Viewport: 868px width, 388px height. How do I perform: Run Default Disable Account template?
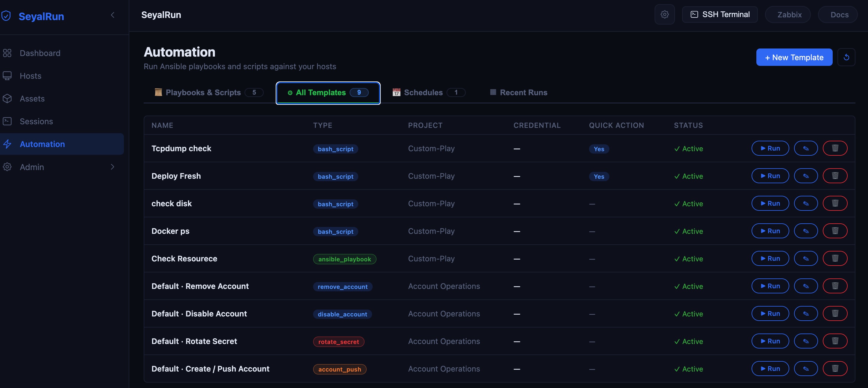(770, 313)
